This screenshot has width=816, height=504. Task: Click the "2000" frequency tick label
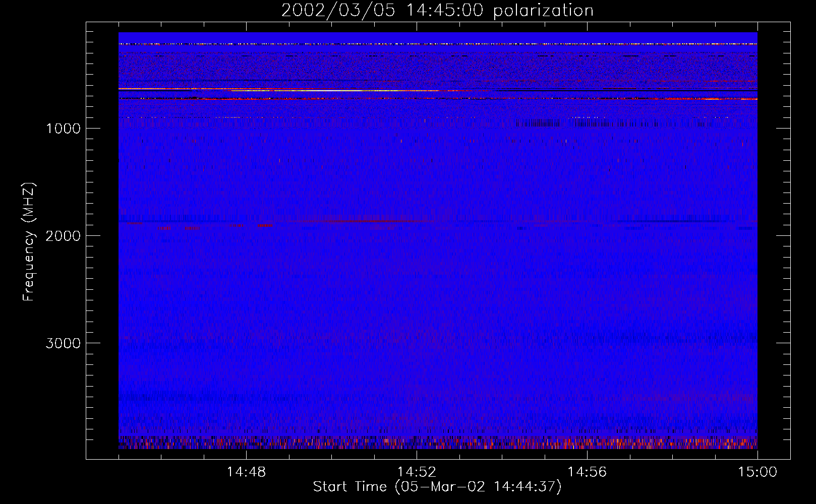(x=63, y=236)
